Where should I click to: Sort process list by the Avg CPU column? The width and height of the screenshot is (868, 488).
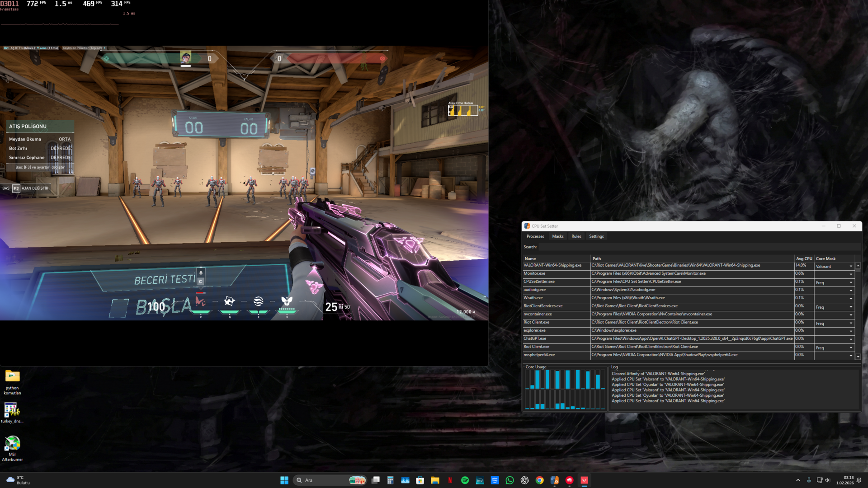[804, 258]
